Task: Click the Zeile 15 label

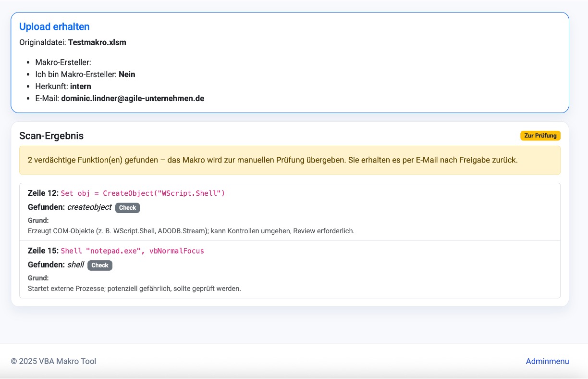Action: click(x=43, y=251)
